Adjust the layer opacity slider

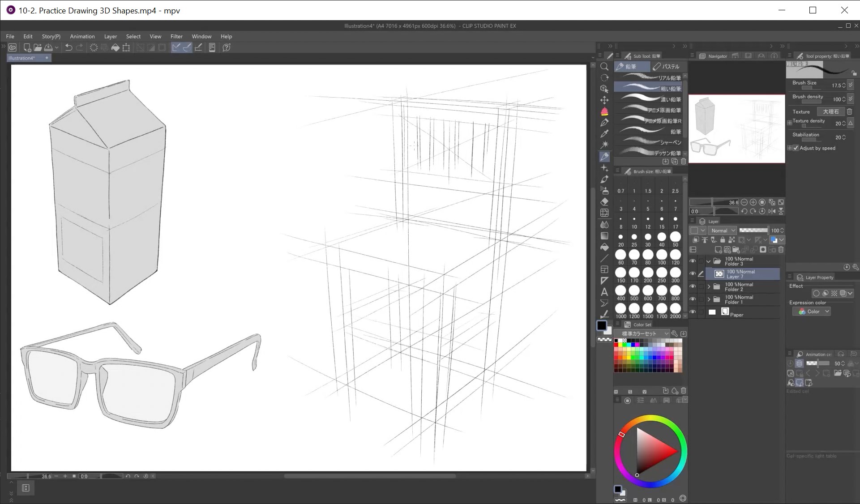pyautogui.click(x=753, y=230)
